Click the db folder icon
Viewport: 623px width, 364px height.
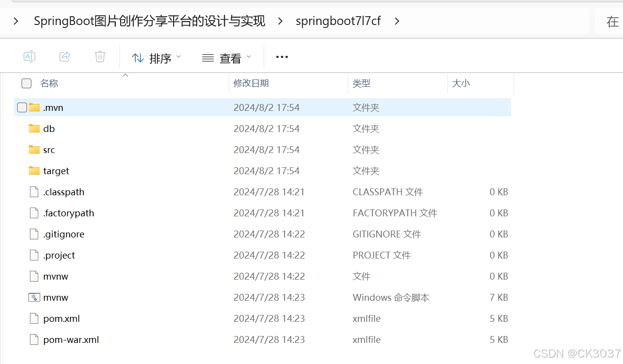[x=34, y=129]
